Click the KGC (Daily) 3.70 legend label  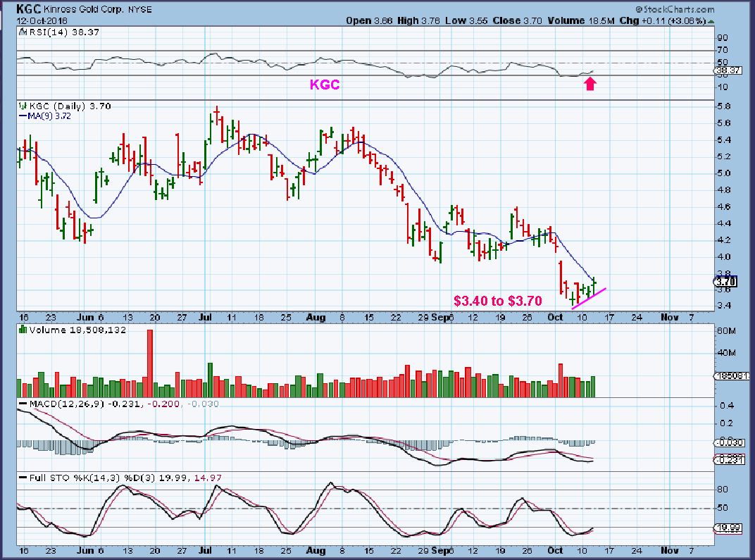pyautogui.click(x=70, y=106)
